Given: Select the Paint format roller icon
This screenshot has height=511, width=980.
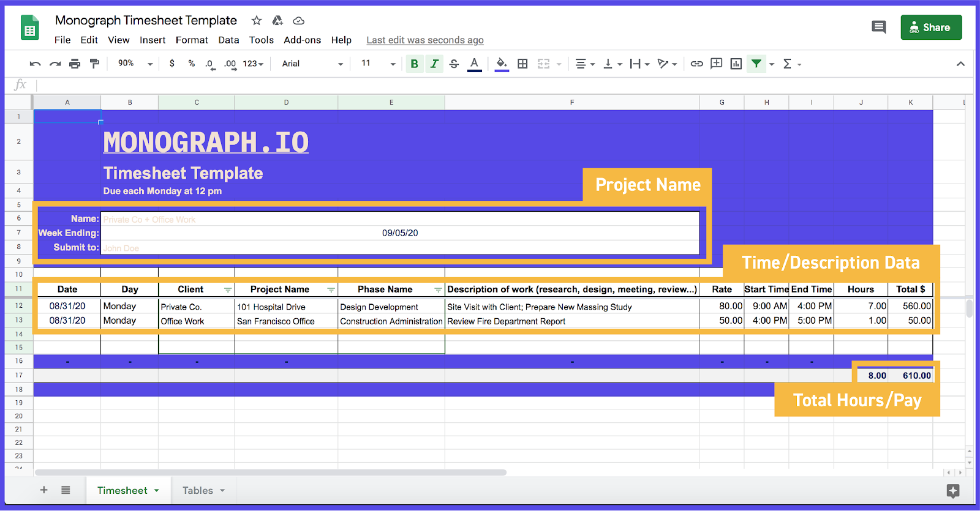Looking at the screenshot, I should tap(94, 64).
